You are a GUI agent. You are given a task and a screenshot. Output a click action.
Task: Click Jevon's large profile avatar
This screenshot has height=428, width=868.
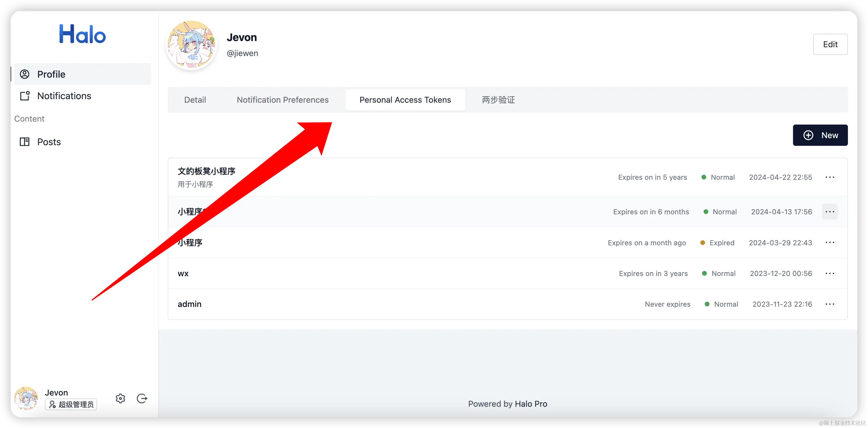pyautogui.click(x=191, y=45)
